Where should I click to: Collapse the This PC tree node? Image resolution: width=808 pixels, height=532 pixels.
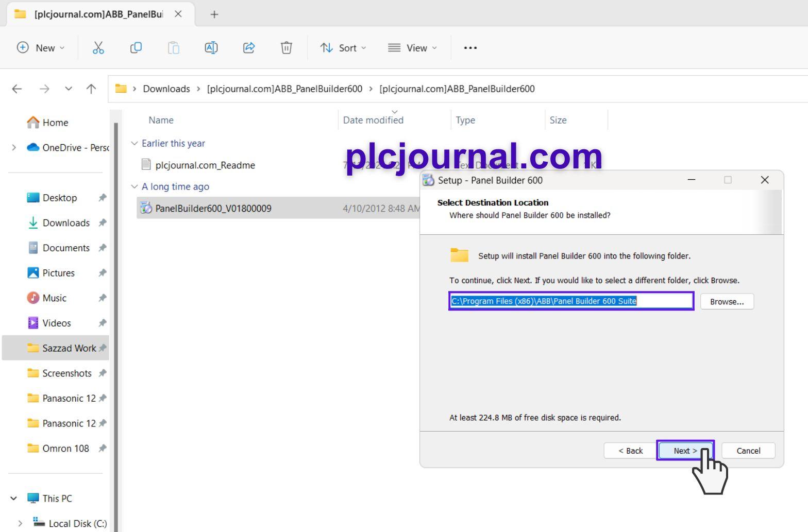[x=14, y=499]
